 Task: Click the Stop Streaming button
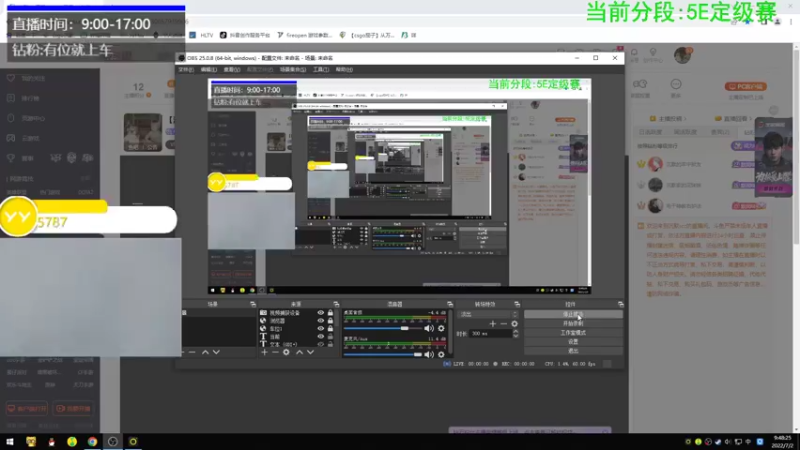pos(573,314)
